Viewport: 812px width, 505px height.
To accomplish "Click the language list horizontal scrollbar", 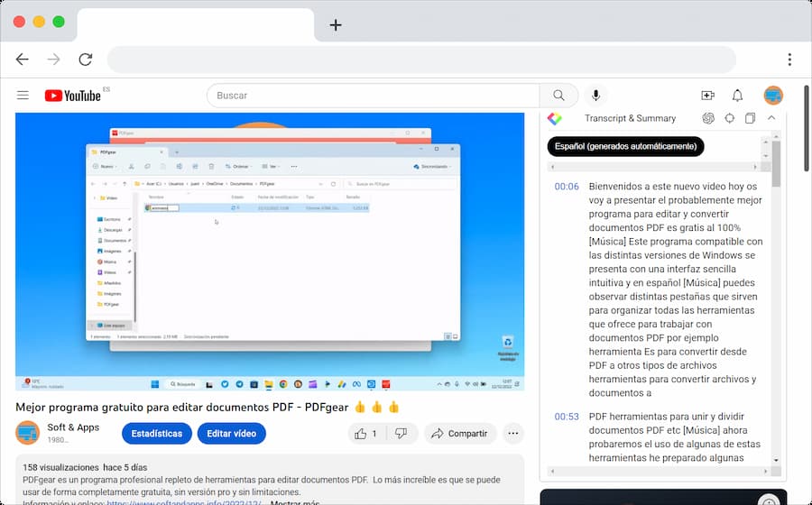I will click(x=653, y=167).
